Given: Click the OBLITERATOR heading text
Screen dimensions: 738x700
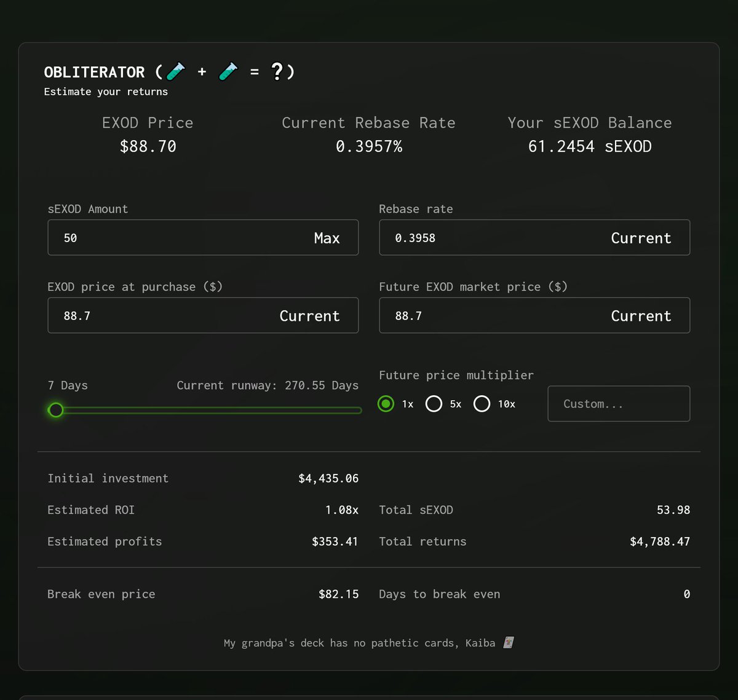Looking at the screenshot, I should [94, 72].
